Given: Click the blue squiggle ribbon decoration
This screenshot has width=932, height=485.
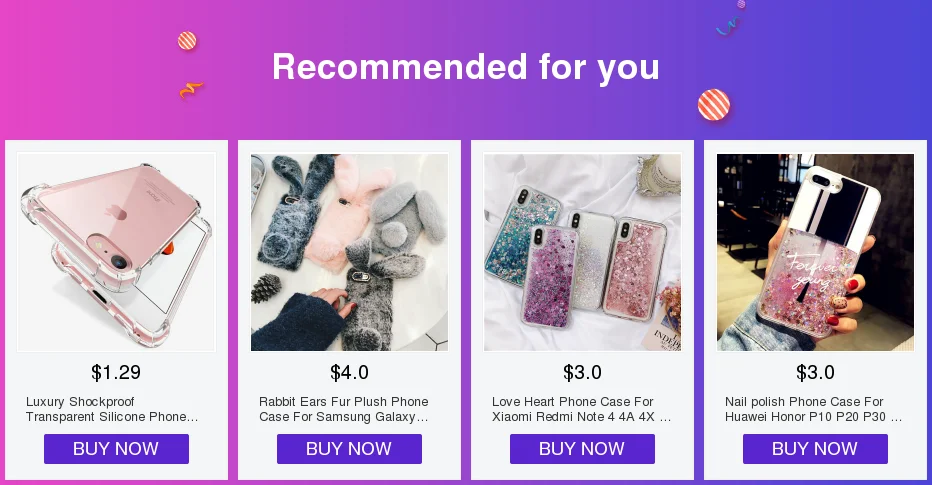Looking at the screenshot, I should click(728, 26).
